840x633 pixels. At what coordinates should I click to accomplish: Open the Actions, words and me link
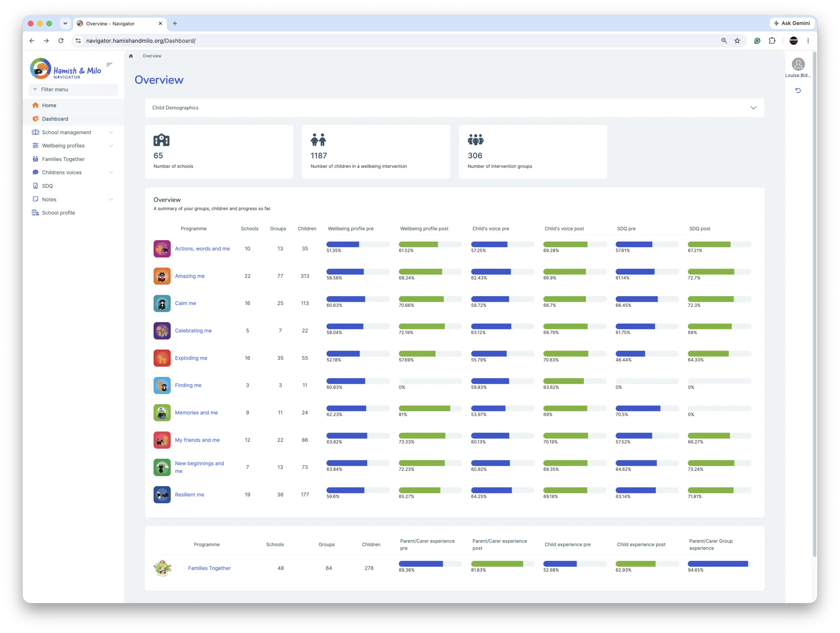click(x=202, y=249)
